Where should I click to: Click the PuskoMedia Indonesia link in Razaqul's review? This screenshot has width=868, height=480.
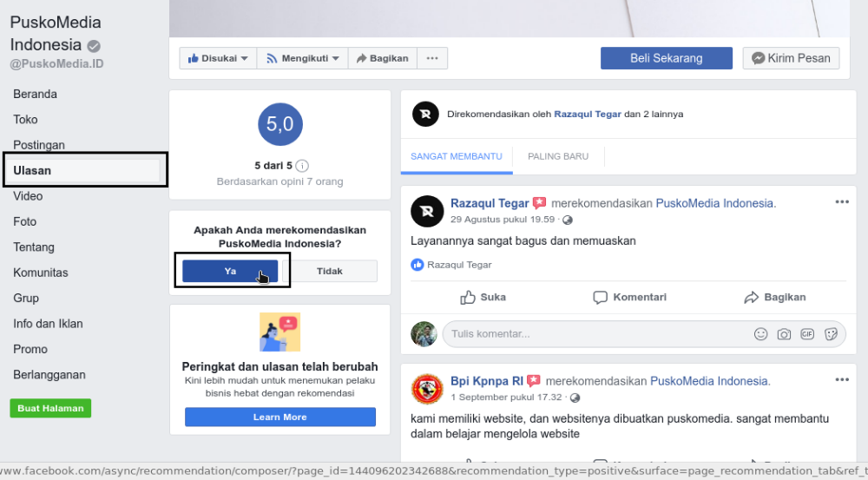pyautogui.click(x=716, y=204)
